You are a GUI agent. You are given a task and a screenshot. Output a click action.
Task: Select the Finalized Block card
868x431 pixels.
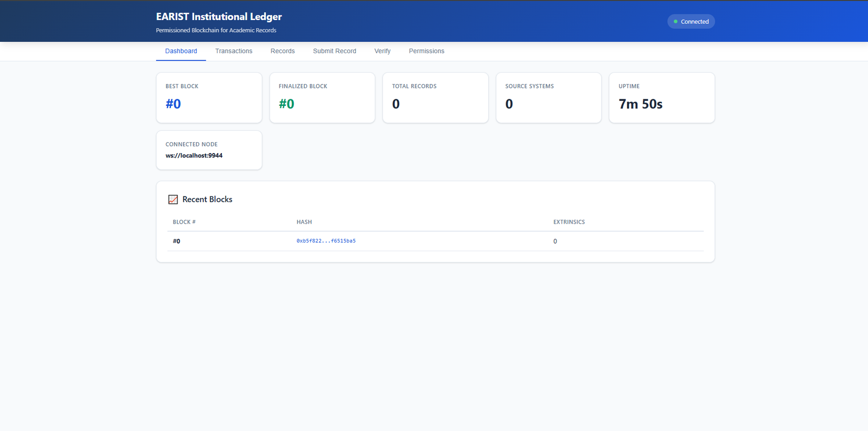point(322,98)
